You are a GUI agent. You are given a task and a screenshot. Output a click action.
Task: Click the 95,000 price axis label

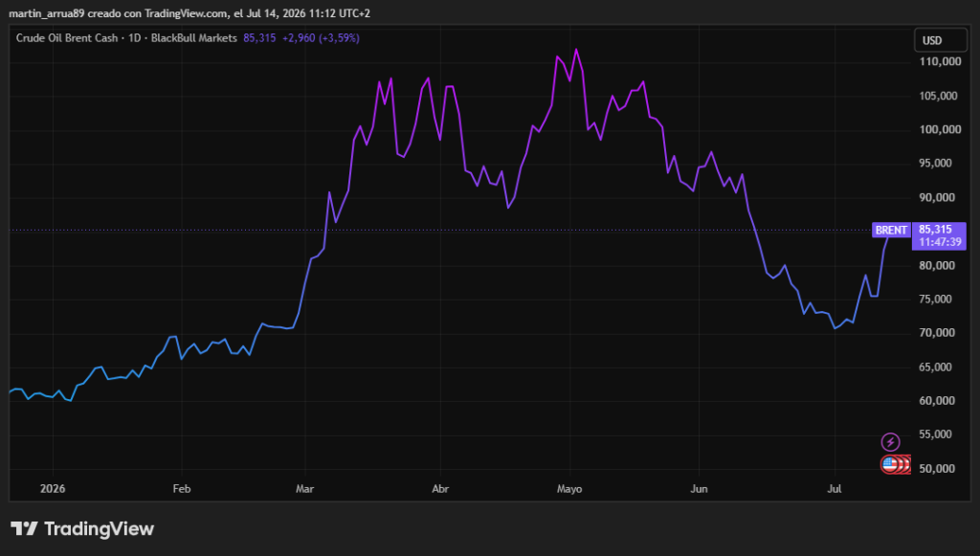coord(936,163)
